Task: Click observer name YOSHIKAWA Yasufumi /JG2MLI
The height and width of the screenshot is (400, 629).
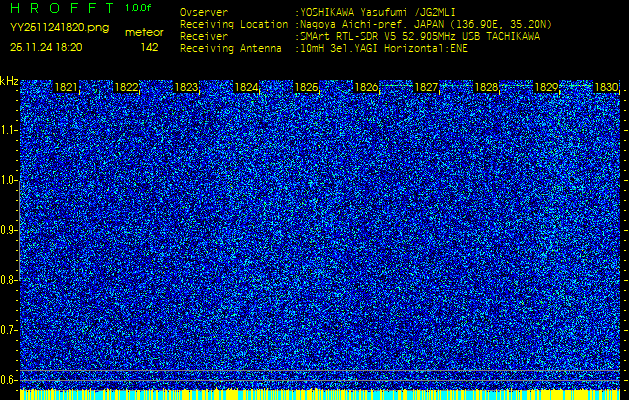Action: [378, 12]
